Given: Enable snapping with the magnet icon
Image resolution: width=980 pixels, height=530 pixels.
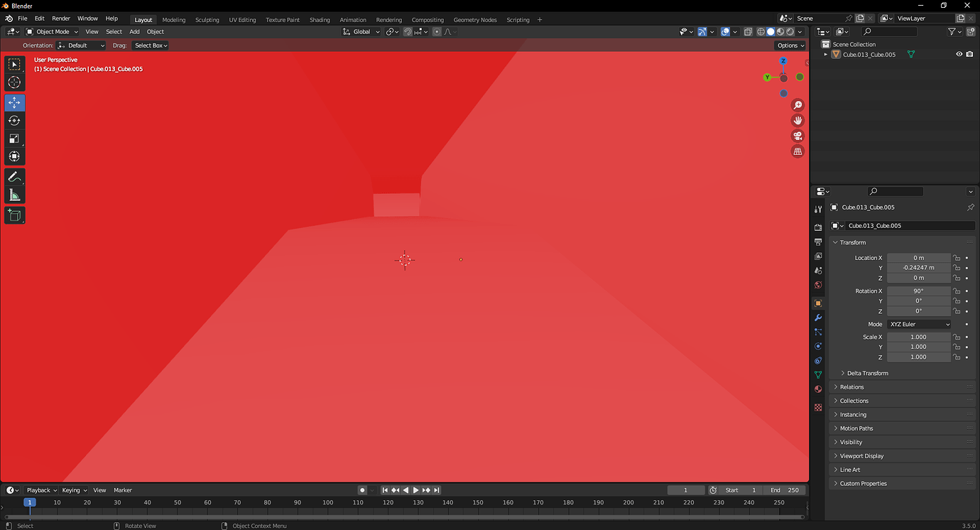Looking at the screenshot, I should (407, 31).
